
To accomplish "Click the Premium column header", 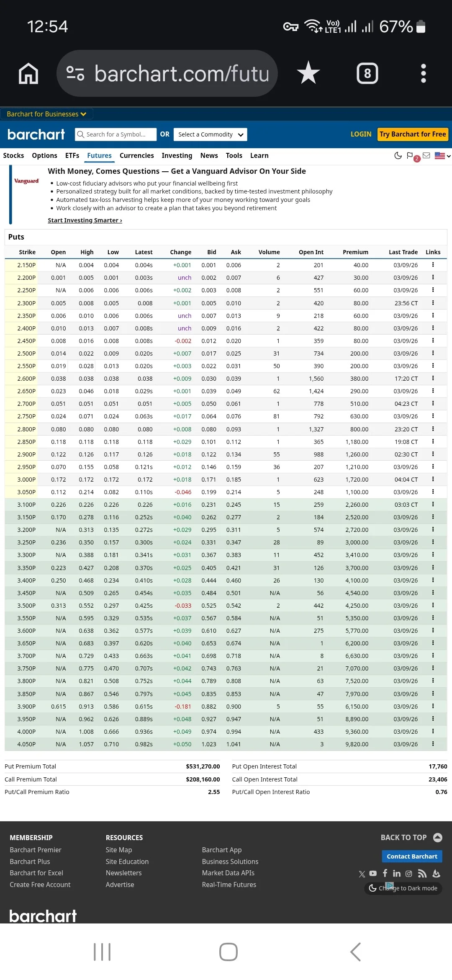I will (x=355, y=252).
